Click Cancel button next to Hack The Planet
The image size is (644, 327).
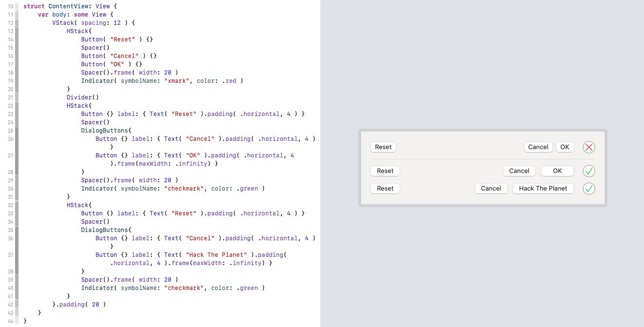pos(491,189)
